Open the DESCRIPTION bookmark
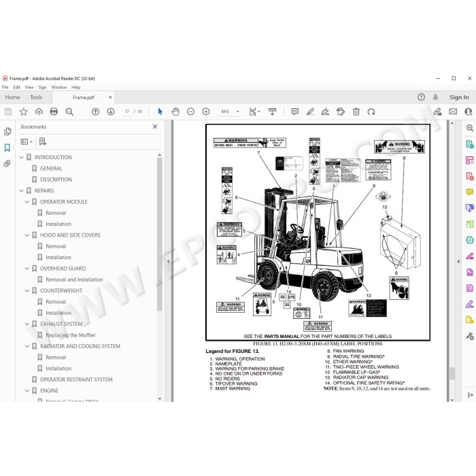Image resolution: width=476 pixels, height=476 pixels. [x=56, y=180]
